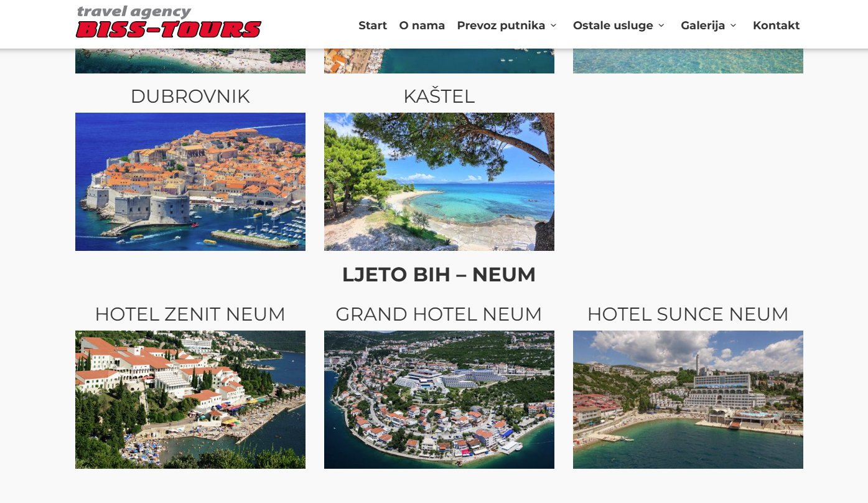Viewport: 868px width, 503px height.
Task: Open the Grand Hotel Neum aerial photo
Action: [x=439, y=400]
